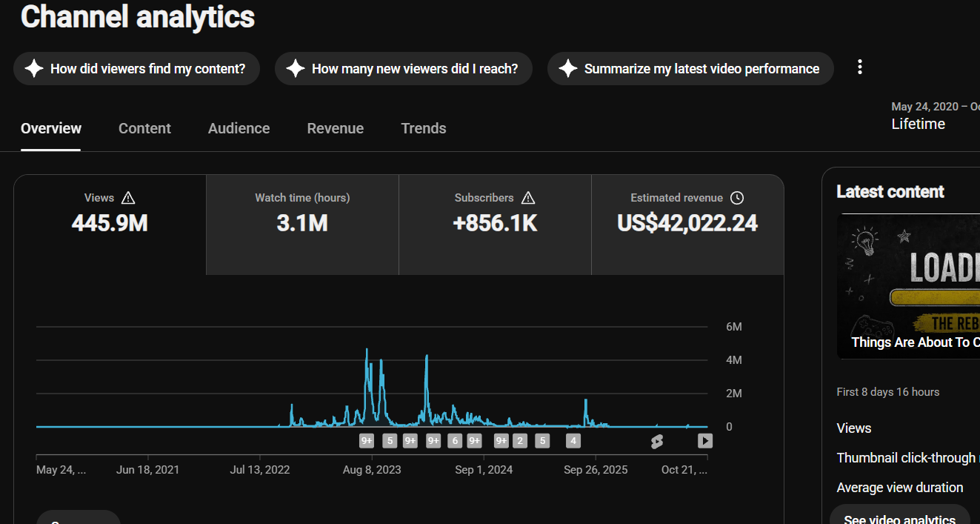Screen dimensions: 980x524
Task: Open the three-dot more options menu
Action: coord(860,67)
